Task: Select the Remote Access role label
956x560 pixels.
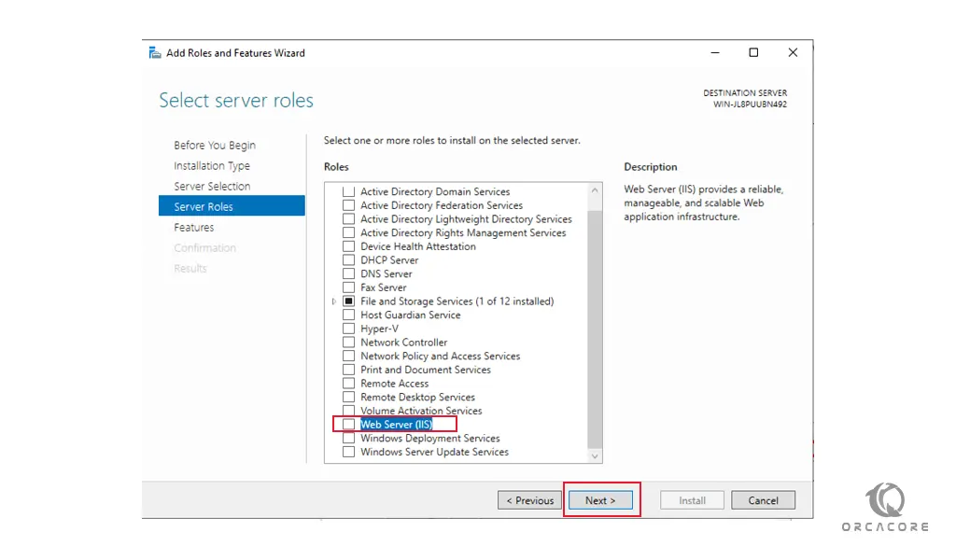Action: pyautogui.click(x=395, y=384)
